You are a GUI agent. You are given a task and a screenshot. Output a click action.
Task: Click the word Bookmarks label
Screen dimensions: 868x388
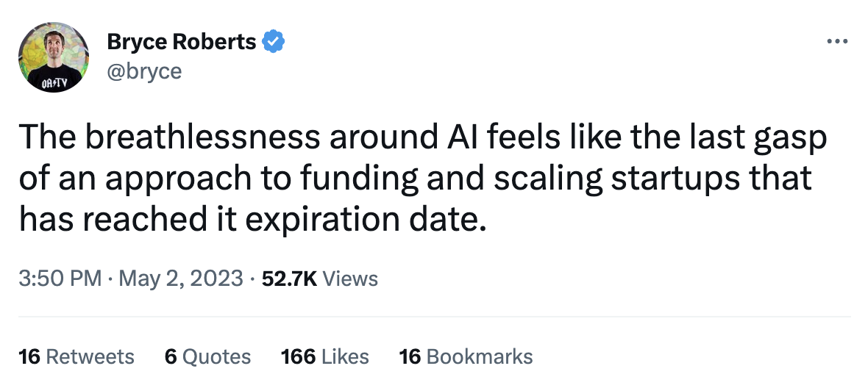(479, 357)
